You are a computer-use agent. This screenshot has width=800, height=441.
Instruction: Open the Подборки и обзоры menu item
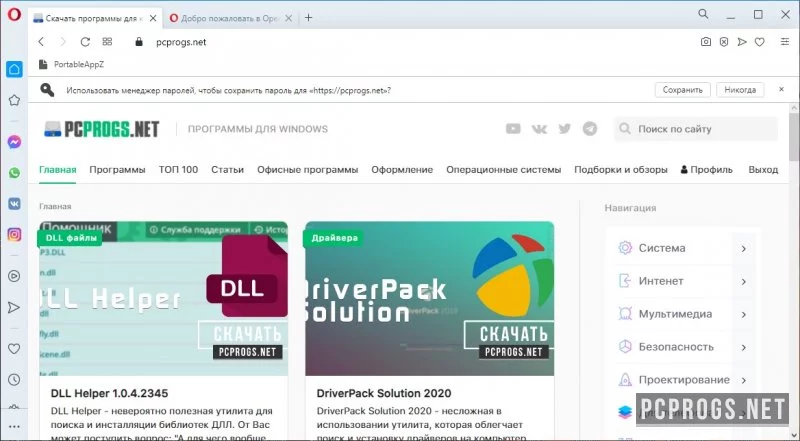click(621, 169)
